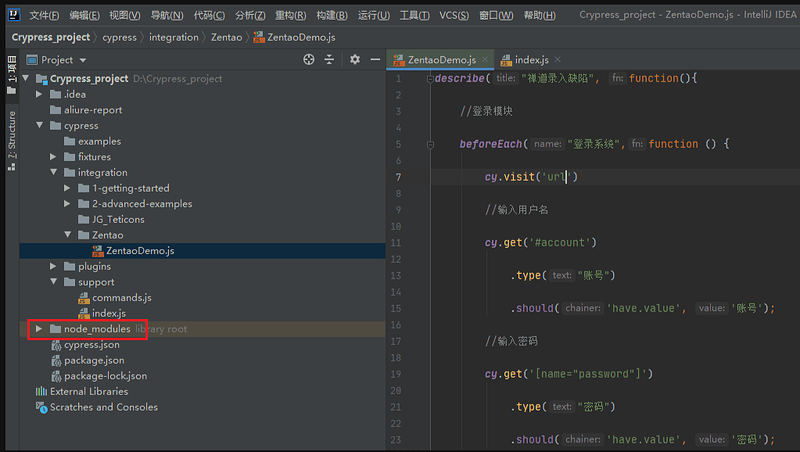Expand the fixtures folder
The width and height of the screenshot is (800, 452).
[x=53, y=157]
